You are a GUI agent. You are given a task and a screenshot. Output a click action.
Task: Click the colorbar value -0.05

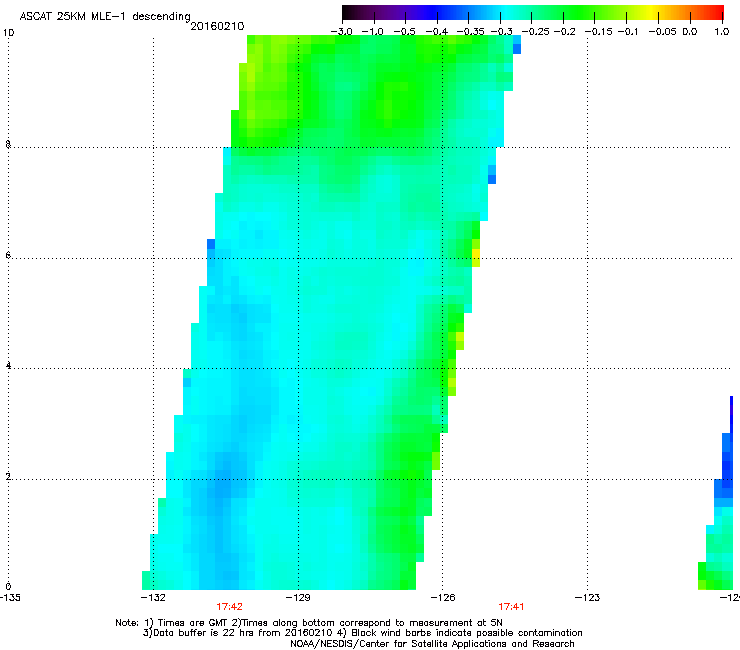(662, 32)
